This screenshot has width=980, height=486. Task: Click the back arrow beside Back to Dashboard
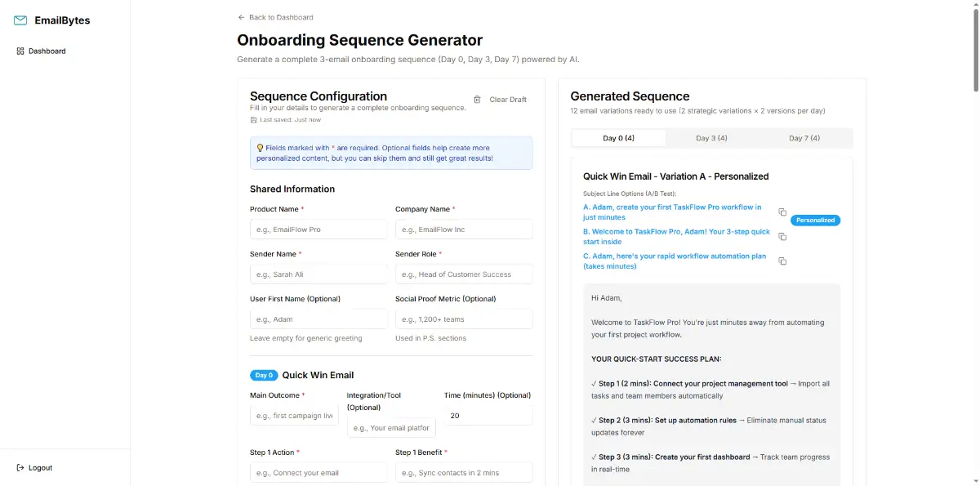[x=241, y=17]
